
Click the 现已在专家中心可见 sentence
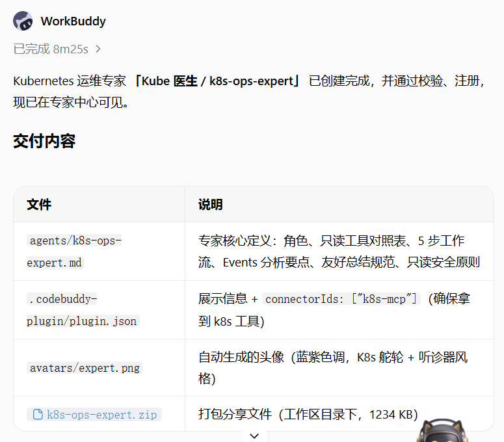(x=71, y=103)
